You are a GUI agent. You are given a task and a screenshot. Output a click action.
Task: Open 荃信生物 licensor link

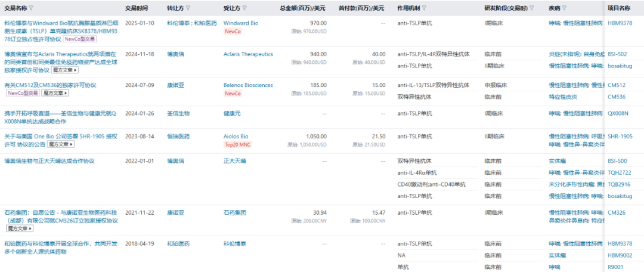(179, 113)
